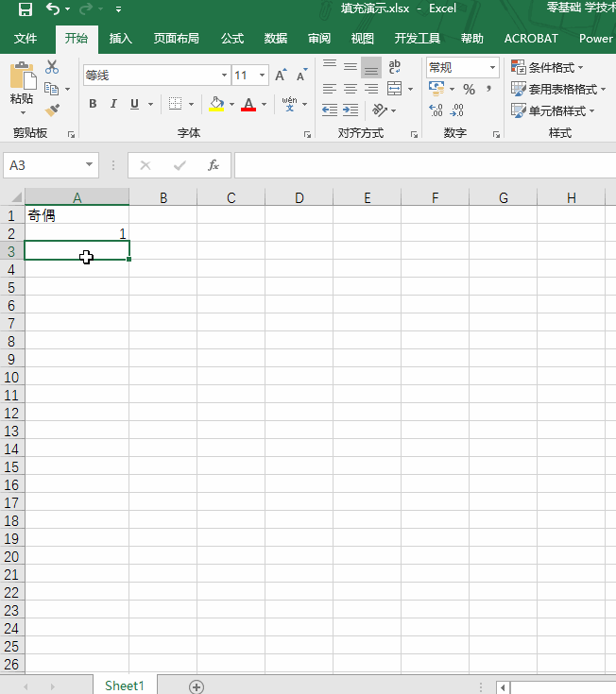Click the Increase Decimal icon
Image resolution: width=616 pixels, height=694 pixels.
436,110
